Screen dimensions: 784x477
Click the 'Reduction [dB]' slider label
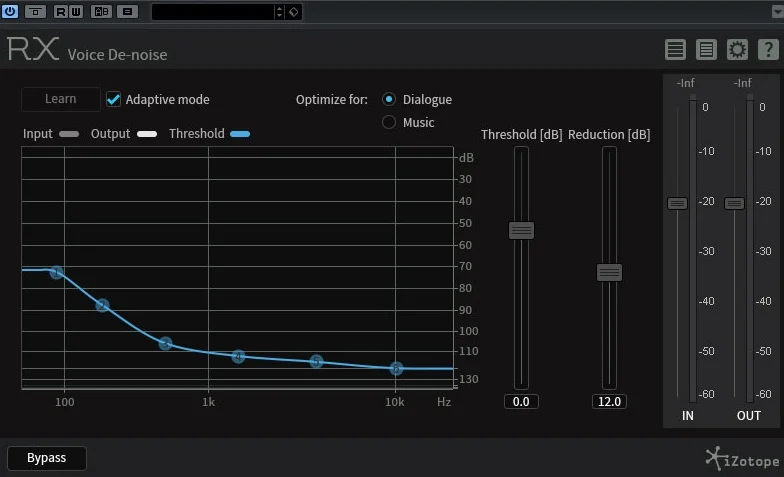609,134
